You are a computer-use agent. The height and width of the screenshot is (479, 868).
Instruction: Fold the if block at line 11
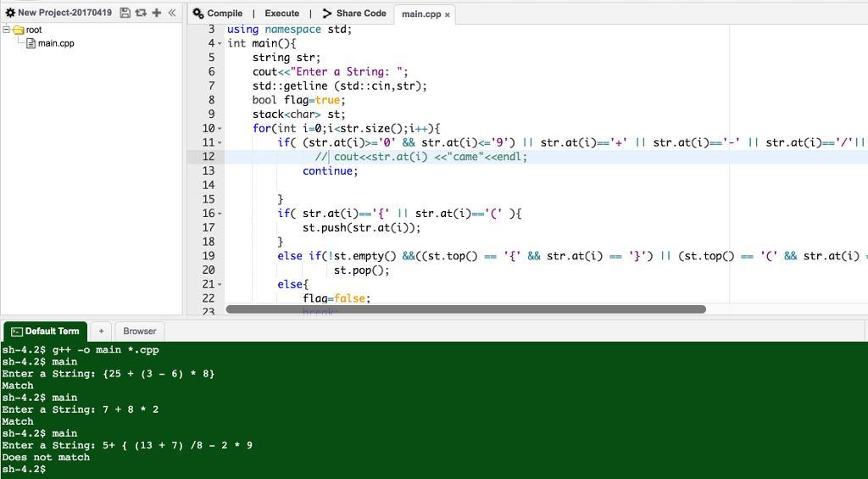click(x=220, y=143)
